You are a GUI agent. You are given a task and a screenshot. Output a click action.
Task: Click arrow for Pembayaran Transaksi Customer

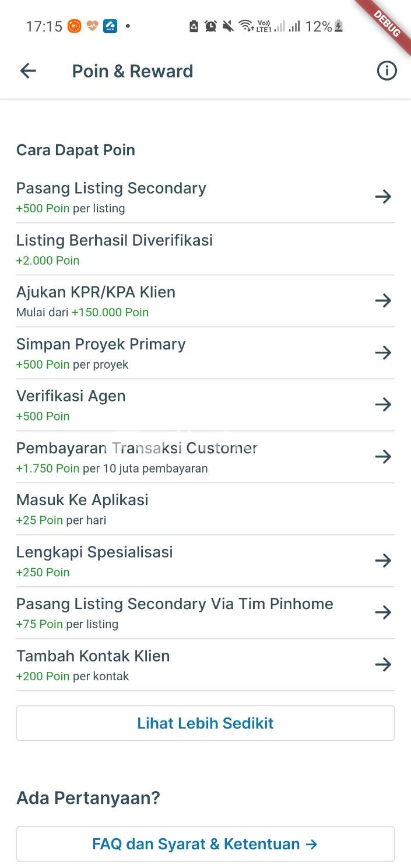383,456
